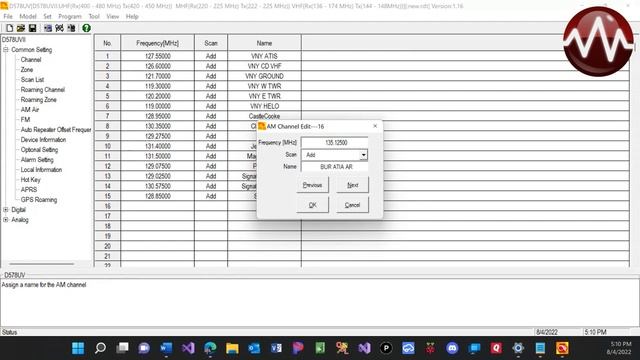
Task: Click the 121.70000 frequency cell
Action: (x=158, y=76)
